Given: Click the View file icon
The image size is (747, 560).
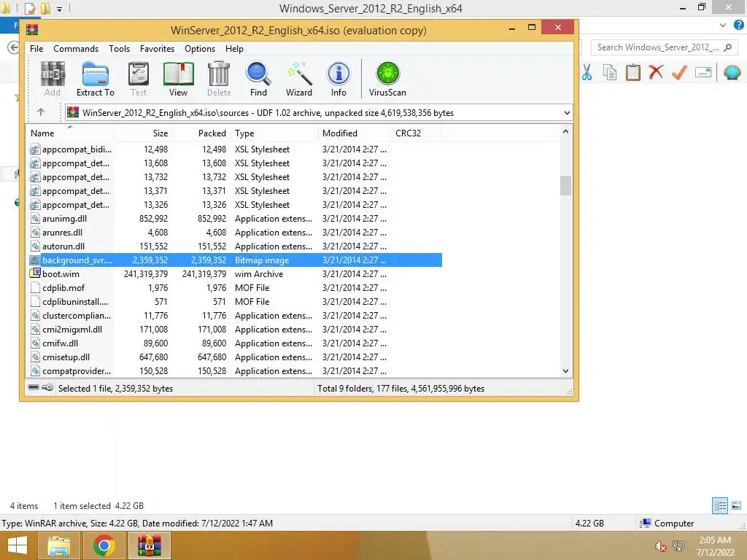Looking at the screenshot, I should point(178,79).
